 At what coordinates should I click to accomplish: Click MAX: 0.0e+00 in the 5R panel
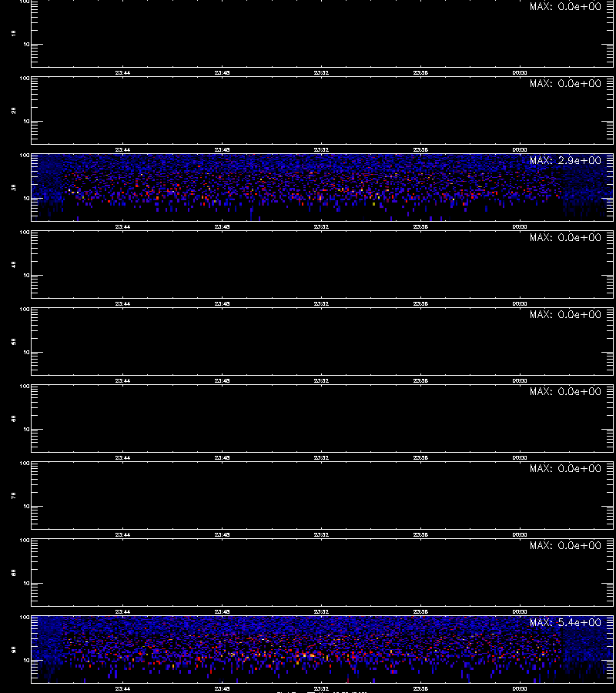565,314
